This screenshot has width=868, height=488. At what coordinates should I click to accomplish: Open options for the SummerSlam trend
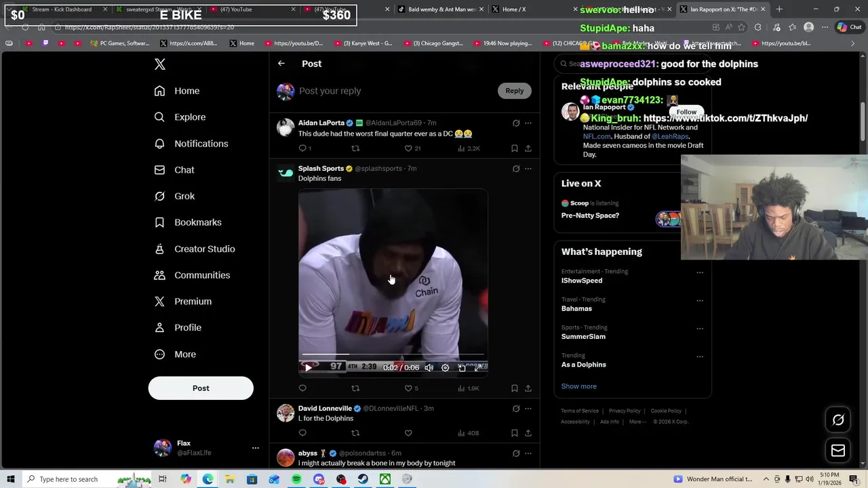[700, 329]
